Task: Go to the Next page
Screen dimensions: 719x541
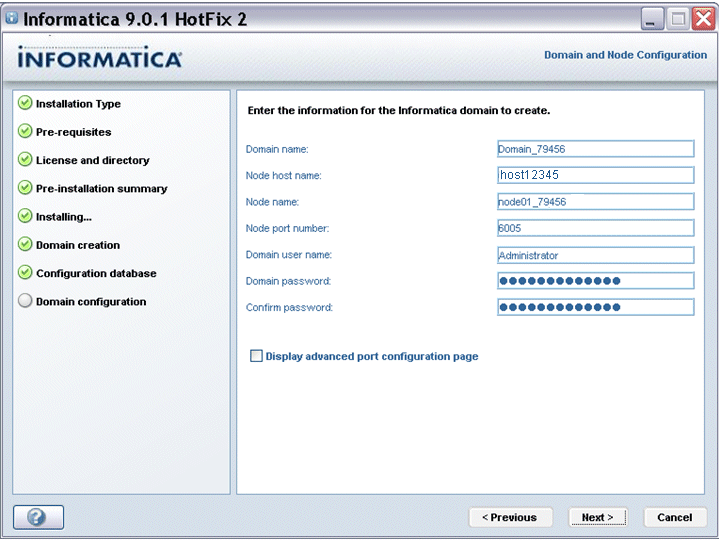Action: [x=597, y=517]
